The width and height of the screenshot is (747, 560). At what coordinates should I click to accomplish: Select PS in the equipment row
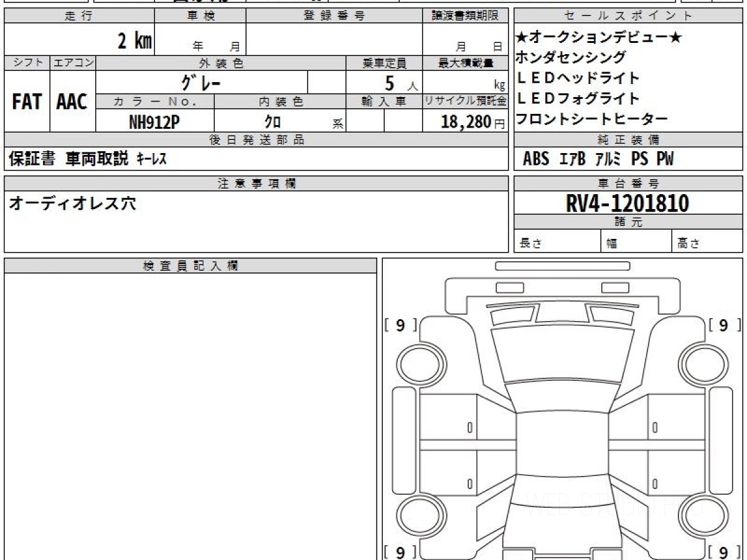click(x=640, y=159)
